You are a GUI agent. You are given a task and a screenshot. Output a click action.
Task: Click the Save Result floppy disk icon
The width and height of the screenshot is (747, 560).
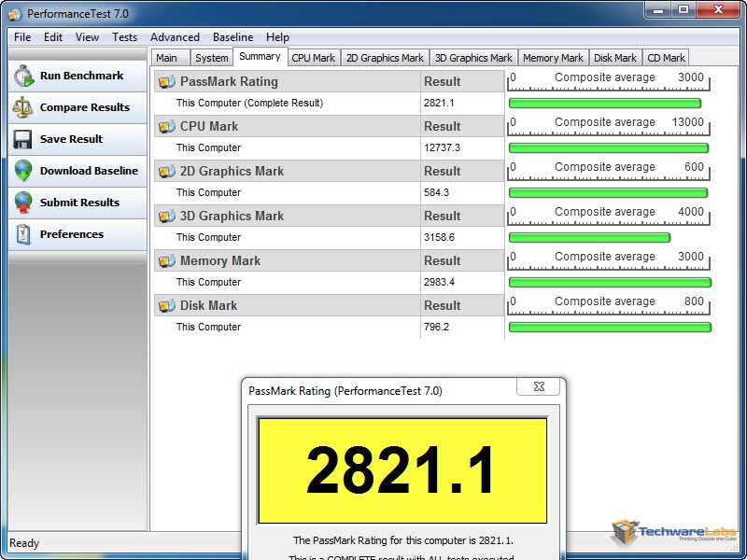point(22,139)
